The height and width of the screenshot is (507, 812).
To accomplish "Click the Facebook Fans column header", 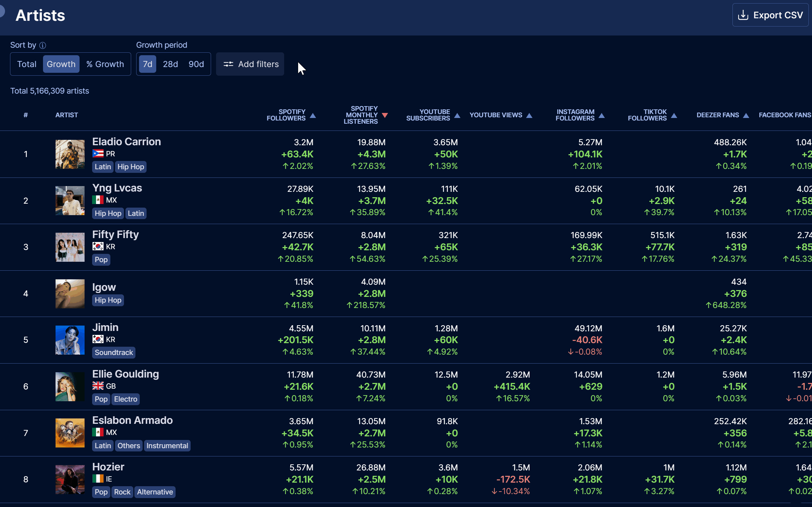I will click(x=785, y=115).
